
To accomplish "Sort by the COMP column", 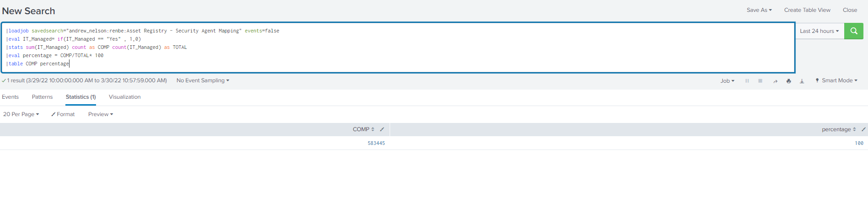I will click(x=364, y=129).
